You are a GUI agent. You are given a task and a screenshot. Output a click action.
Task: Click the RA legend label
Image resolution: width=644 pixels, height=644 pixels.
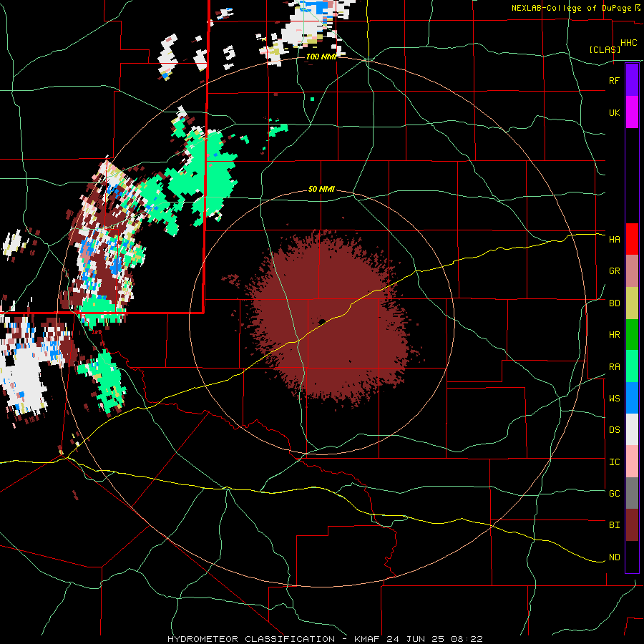[614, 367]
